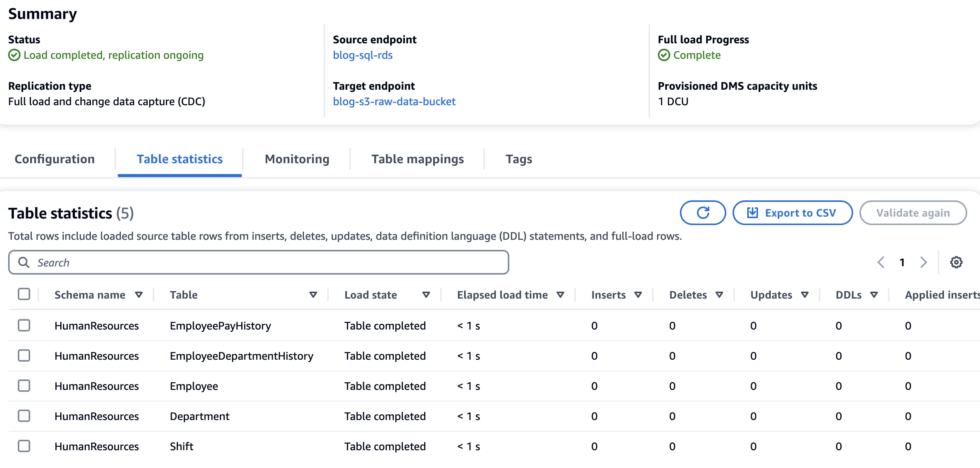The height and width of the screenshot is (468, 980).
Task: Sort by Elapsed load time arrow
Action: pos(560,295)
